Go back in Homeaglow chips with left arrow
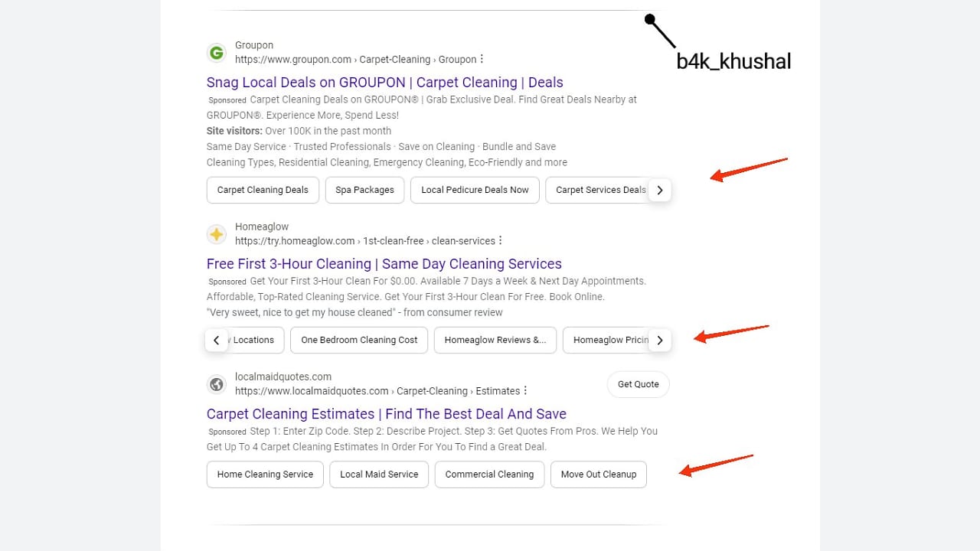This screenshot has height=551, width=980. 217,341
